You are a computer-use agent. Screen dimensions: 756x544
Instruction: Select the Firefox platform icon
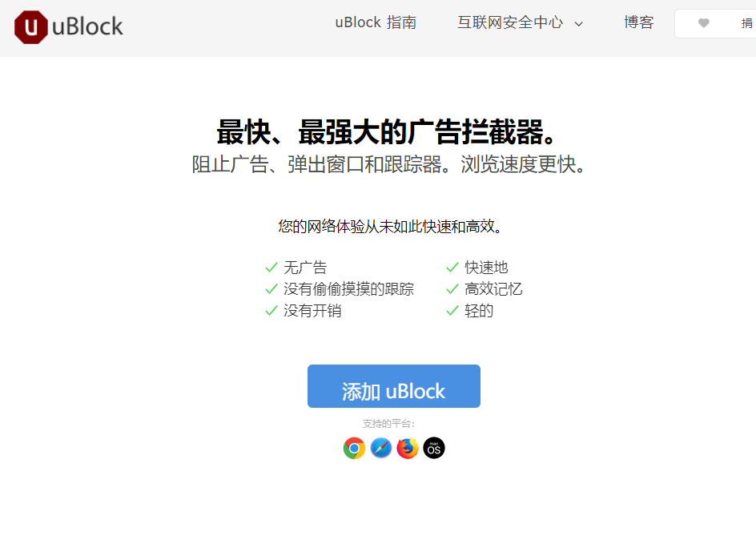pyautogui.click(x=407, y=448)
